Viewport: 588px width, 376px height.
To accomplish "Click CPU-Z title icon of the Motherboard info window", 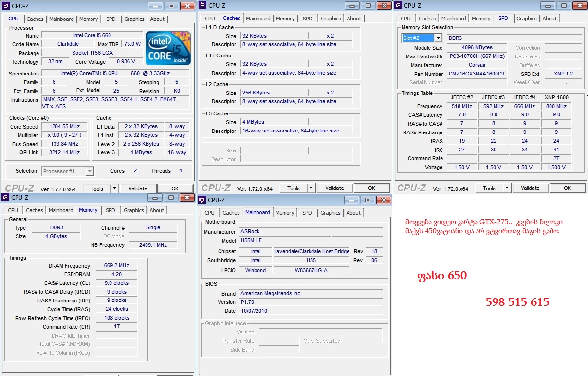I will tap(202, 200).
